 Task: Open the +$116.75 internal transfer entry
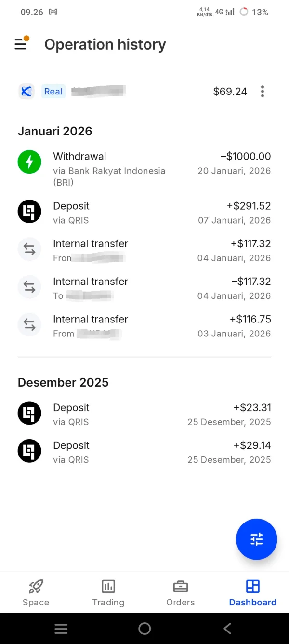[x=144, y=325]
